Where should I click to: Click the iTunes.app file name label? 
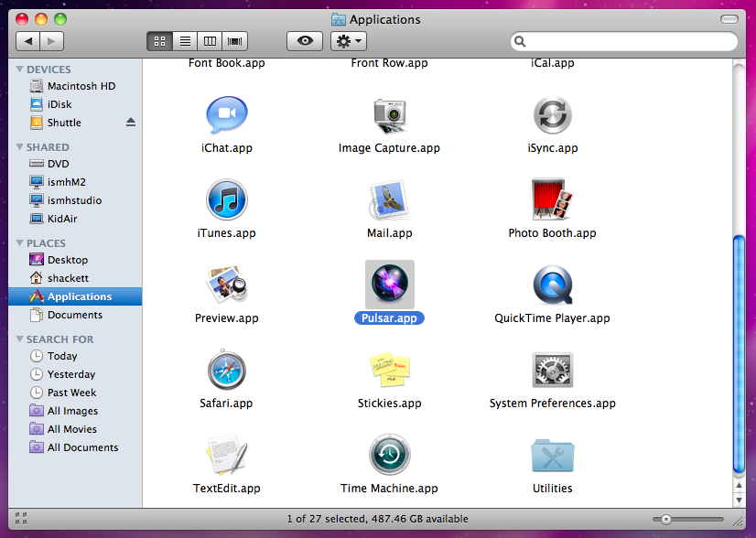coord(227,233)
